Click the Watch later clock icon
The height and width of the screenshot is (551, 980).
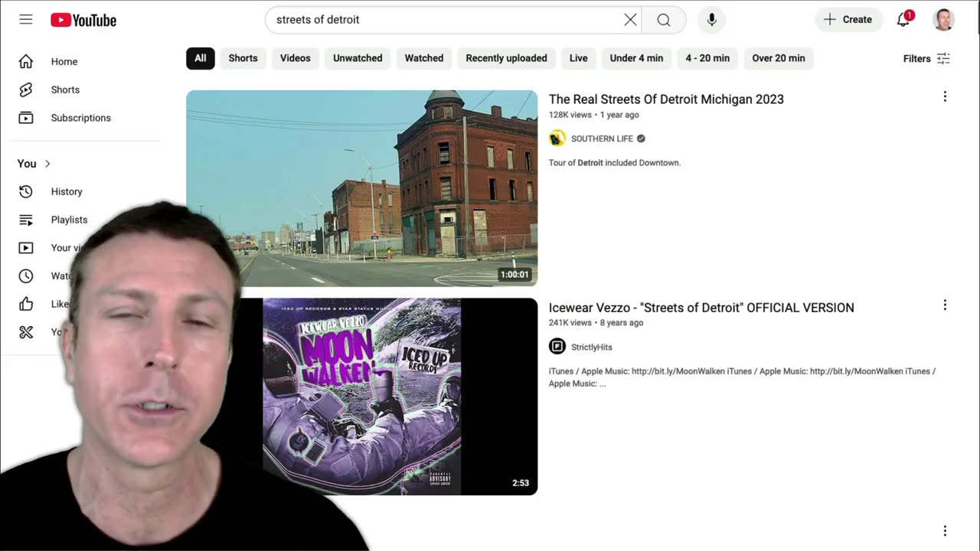click(26, 275)
